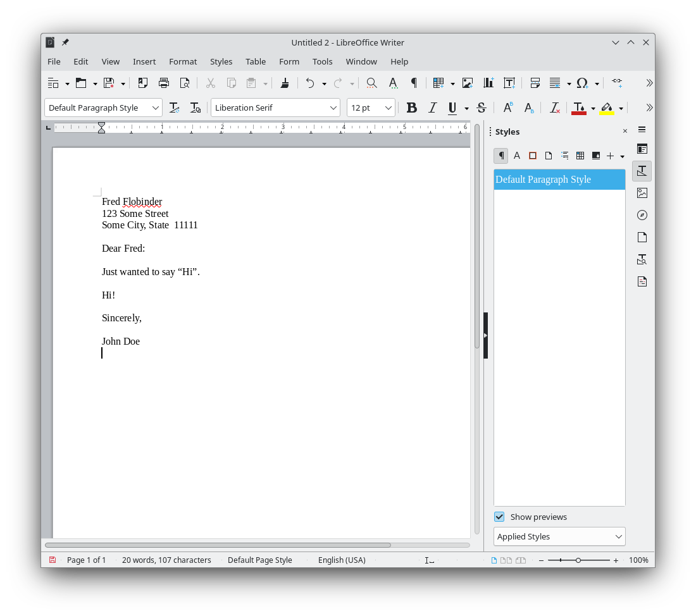The height and width of the screenshot is (616, 696).
Task: Open Find and Replace magnifier icon
Action: [x=371, y=83]
